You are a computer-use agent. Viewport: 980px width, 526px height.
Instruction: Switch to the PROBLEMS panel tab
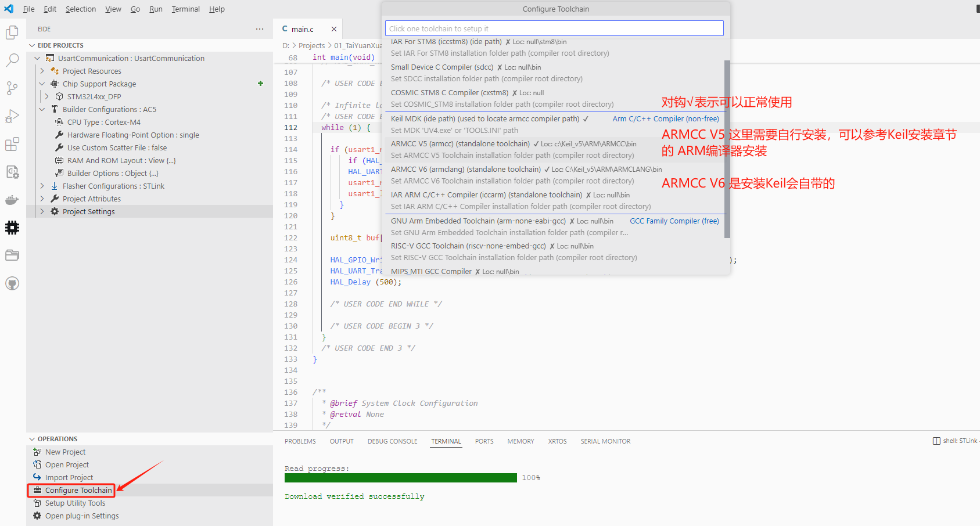[x=300, y=441]
